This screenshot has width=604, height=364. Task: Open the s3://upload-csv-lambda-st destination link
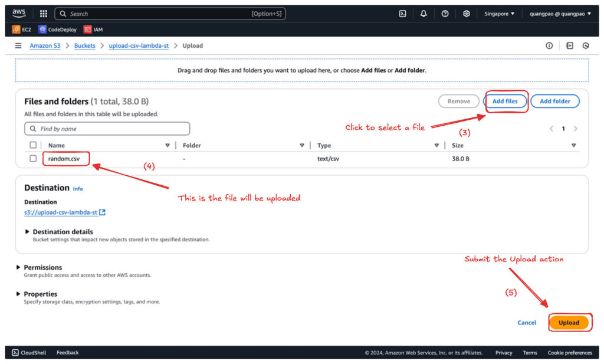(61, 212)
